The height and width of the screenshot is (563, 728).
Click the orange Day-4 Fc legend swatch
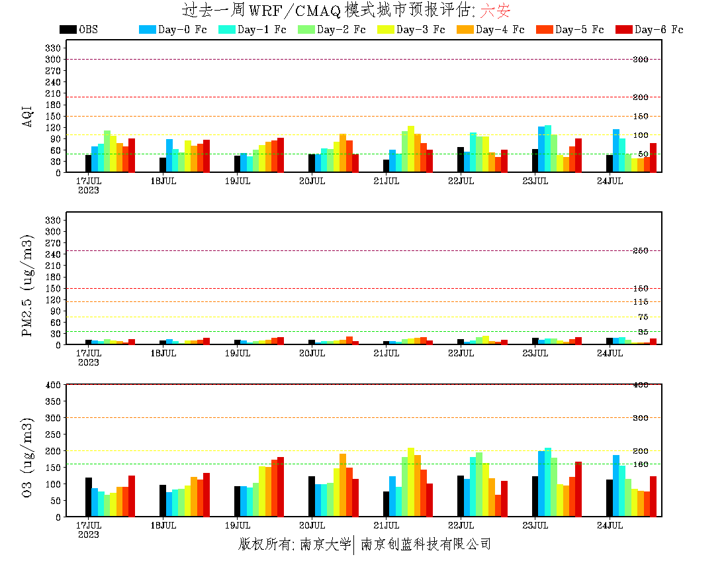click(465, 29)
